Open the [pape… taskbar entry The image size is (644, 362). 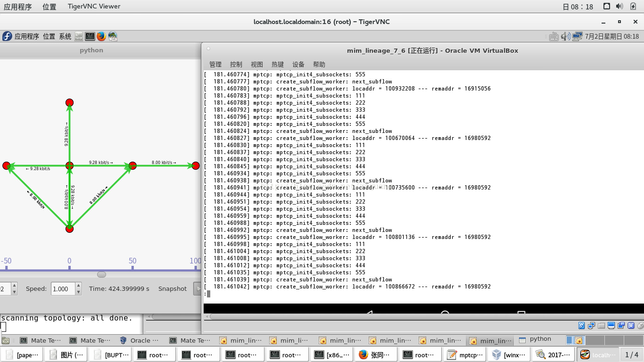(x=21, y=355)
